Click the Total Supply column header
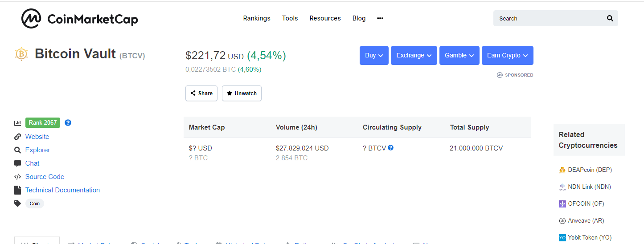The height and width of the screenshot is (244, 644). 470,127
